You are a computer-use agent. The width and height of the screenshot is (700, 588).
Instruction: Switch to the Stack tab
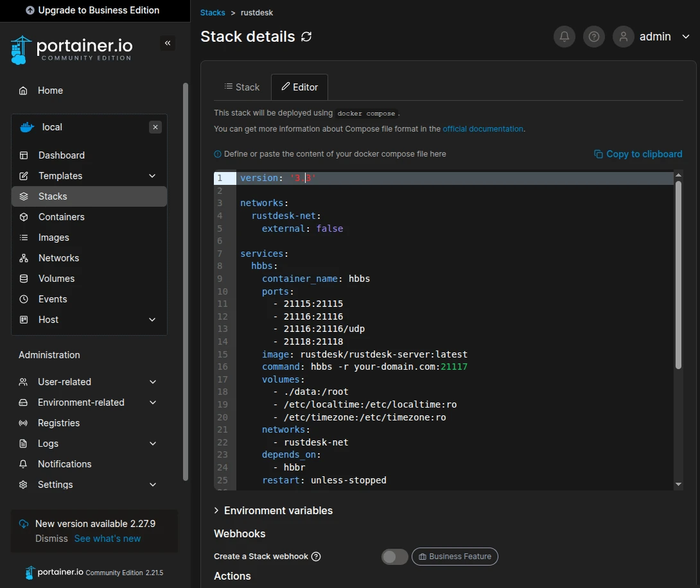pyautogui.click(x=242, y=87)
